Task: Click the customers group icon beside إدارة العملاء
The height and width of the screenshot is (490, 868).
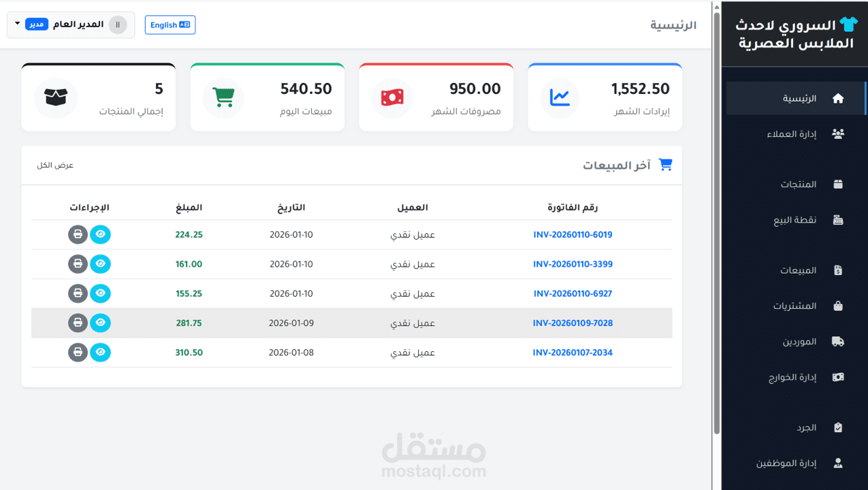Action: [x=838, y=134]
